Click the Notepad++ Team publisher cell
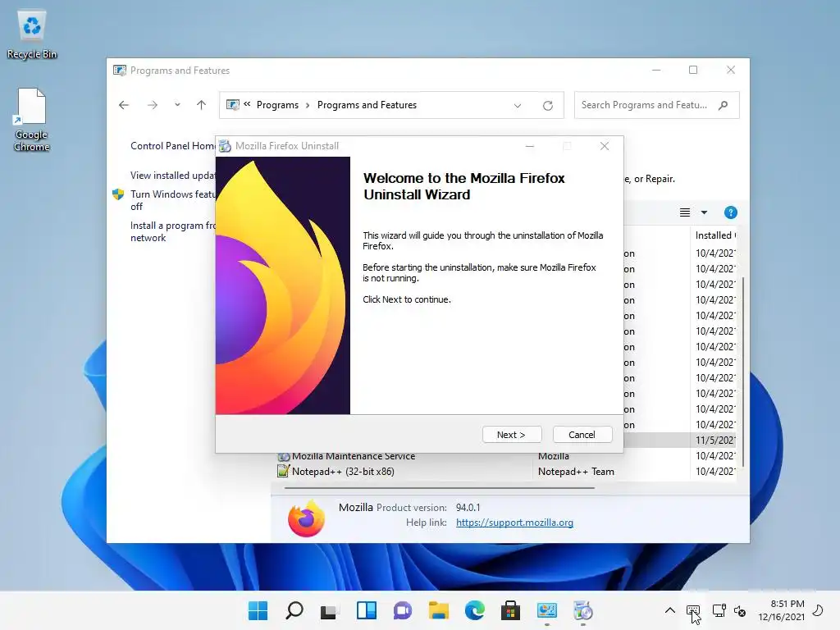Screen dimensions: 840x630 point(576,472)
